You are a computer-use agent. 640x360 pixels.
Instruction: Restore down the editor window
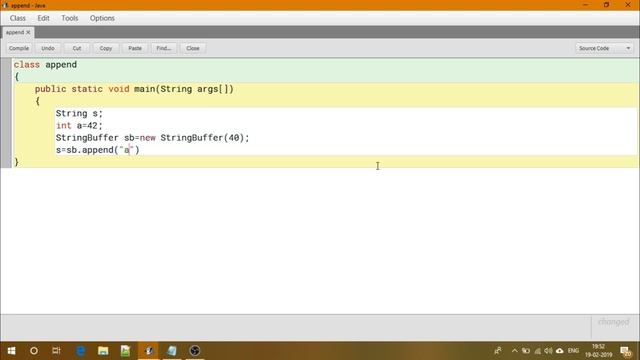click(x=607, y=5)
